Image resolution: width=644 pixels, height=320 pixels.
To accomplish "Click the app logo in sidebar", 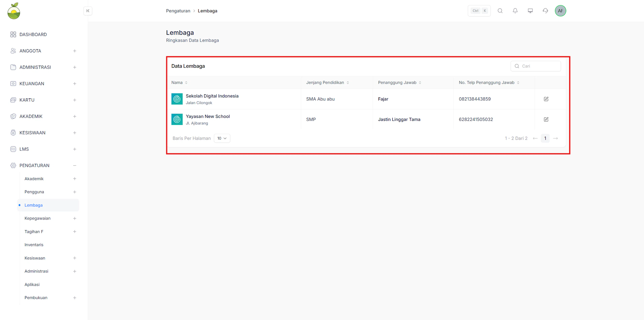I will 14,11.
